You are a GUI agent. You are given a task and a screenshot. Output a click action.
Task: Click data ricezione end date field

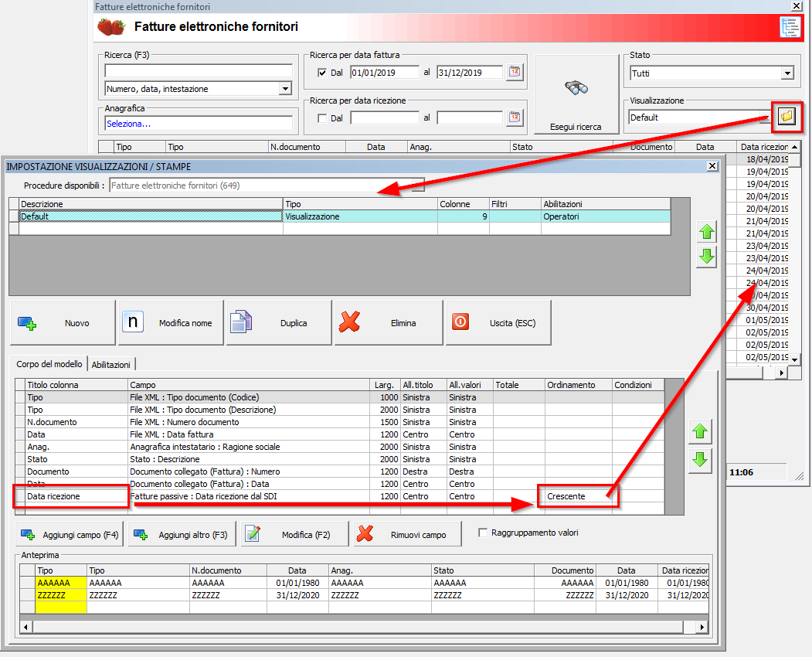[x=470, y=118]
